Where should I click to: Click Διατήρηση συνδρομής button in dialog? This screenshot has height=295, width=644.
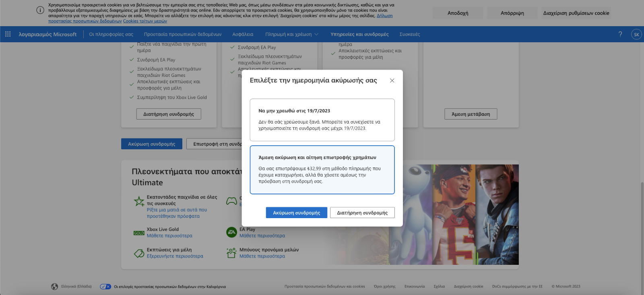pyautogui.click(x=362, y=213)
